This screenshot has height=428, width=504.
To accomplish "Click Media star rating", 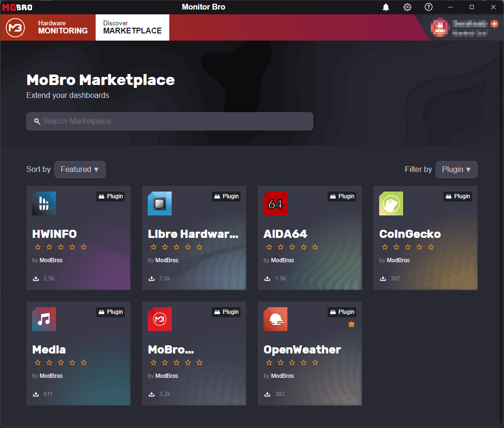I will click(x=61, y=363).
